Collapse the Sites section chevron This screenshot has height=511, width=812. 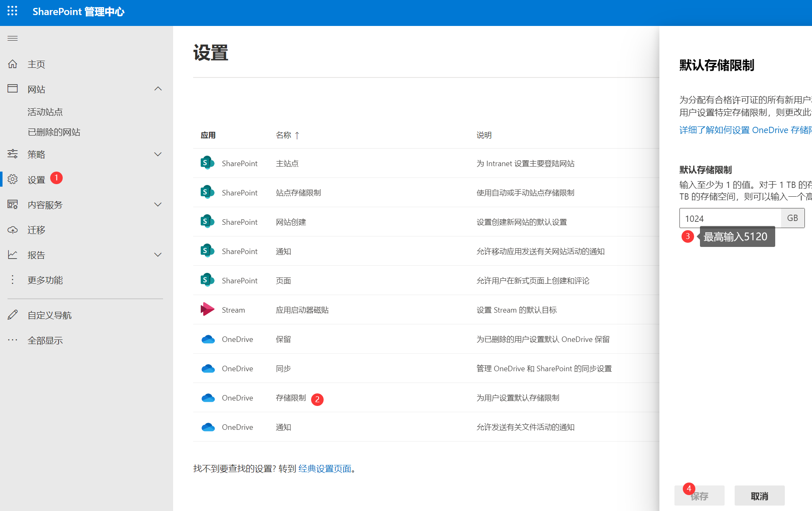[158, 89]
